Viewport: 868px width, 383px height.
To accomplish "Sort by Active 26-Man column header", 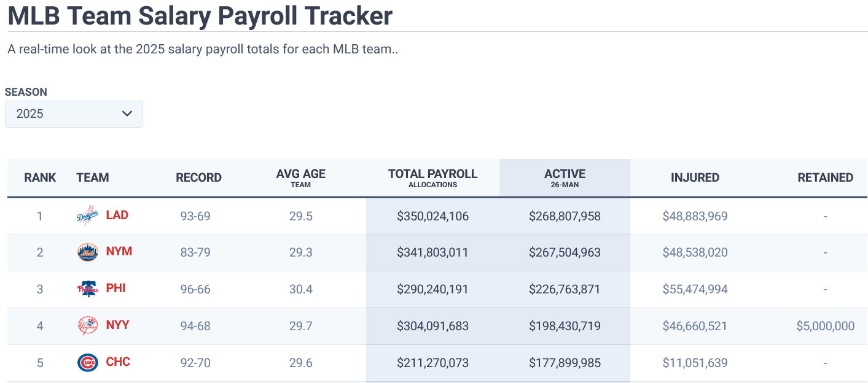I will pos(565,178).
